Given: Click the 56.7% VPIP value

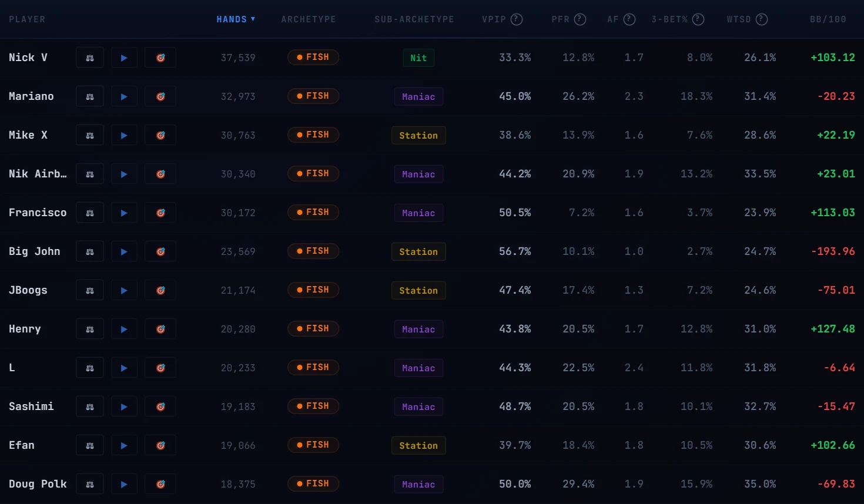Looking at the screenshot, I should 515,251.
